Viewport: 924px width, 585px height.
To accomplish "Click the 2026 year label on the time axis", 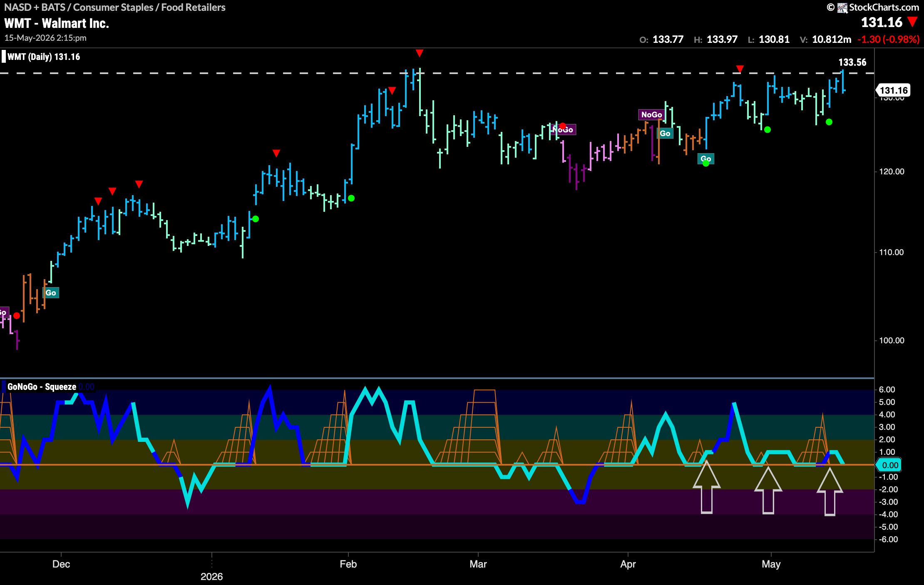I will point(211,577).
